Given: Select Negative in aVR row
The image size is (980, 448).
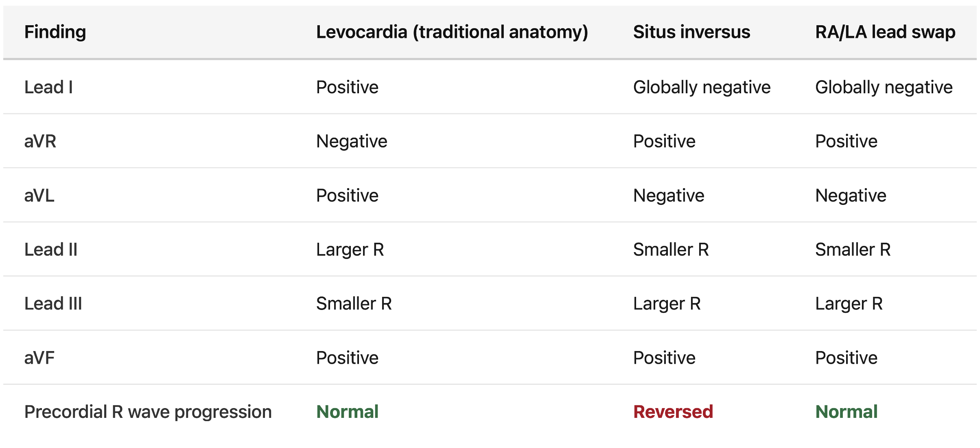Looking at the screenshot, I should (x=352, y=141).
